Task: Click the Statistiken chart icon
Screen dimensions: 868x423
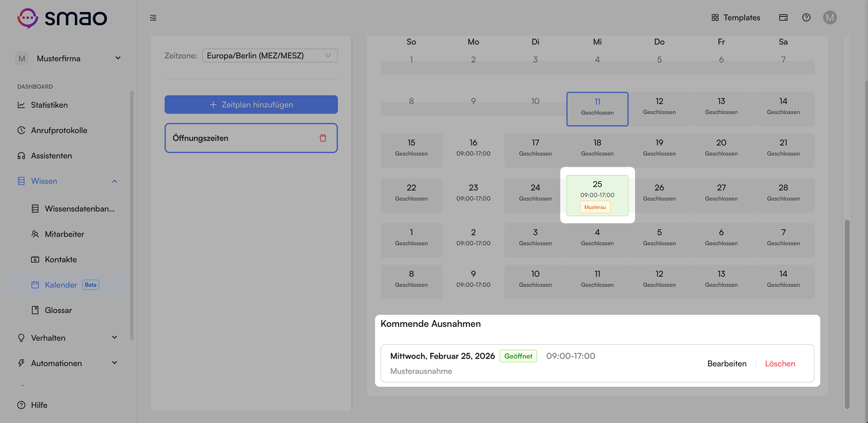Action: pyautogui.click(x=21, y=105)
